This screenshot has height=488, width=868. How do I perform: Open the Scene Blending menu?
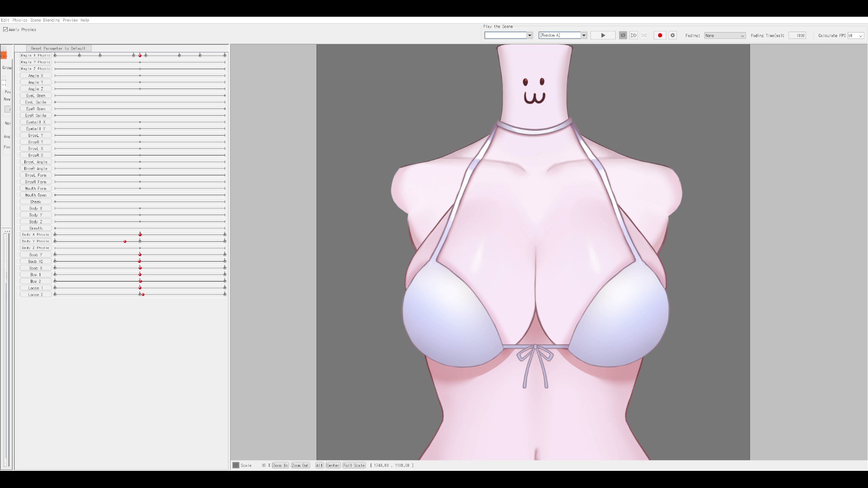click(x=45, y=20)
